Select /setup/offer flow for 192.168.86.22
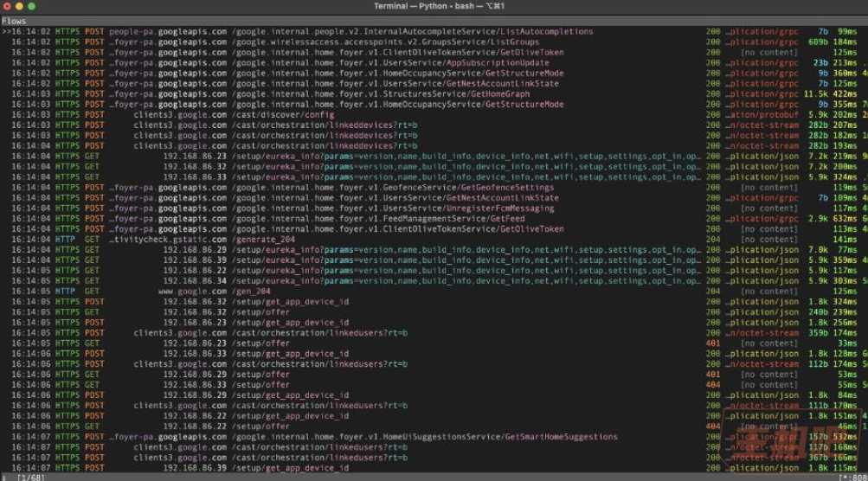The height and width of the screenshot is (481, 868). (x=434, y=426)
